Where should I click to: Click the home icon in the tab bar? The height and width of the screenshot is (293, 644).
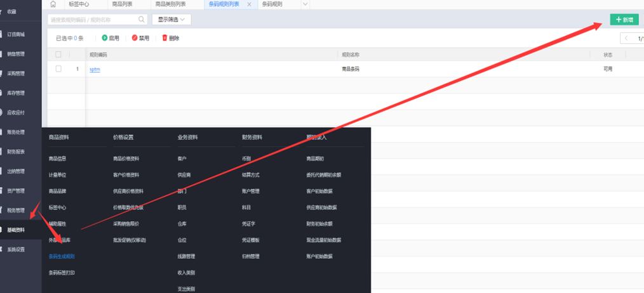tap(53, 4)
